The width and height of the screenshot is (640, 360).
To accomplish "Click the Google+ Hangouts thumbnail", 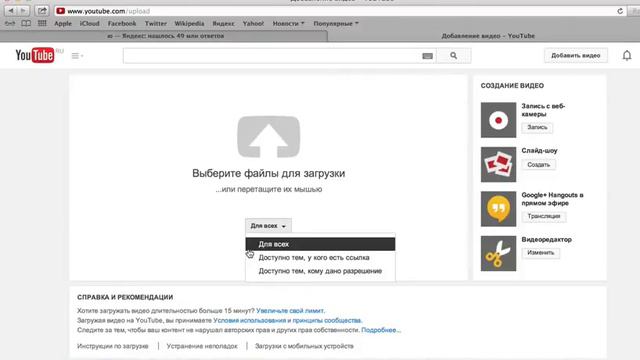I will pyautogui.click(x=498, y=209).
